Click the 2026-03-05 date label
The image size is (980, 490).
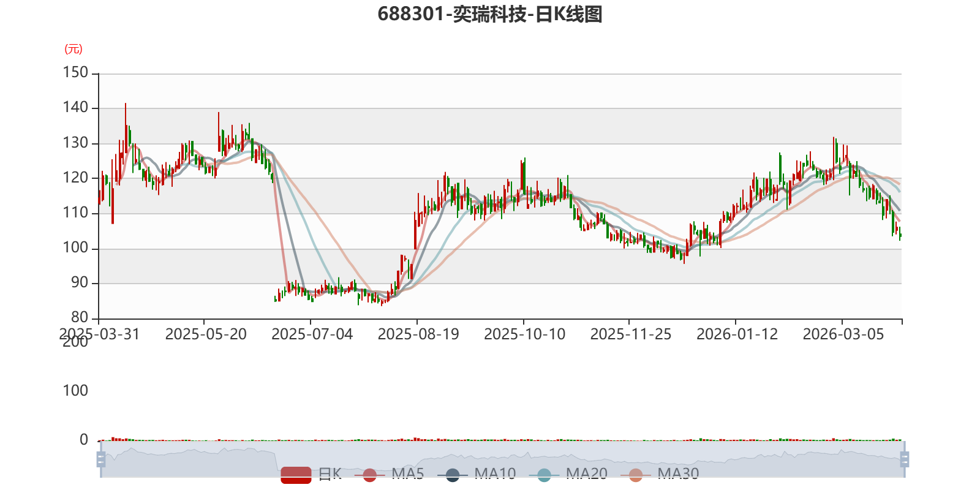coord(843,334)
